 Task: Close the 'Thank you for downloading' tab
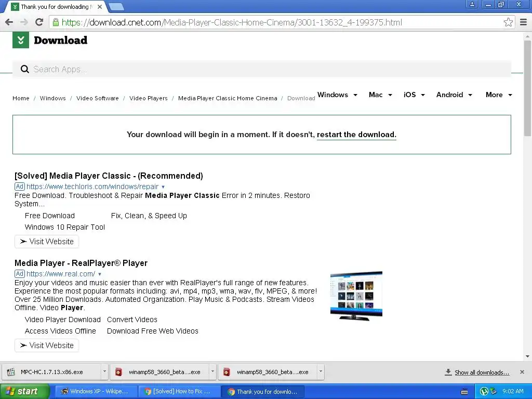pos(99,7)
